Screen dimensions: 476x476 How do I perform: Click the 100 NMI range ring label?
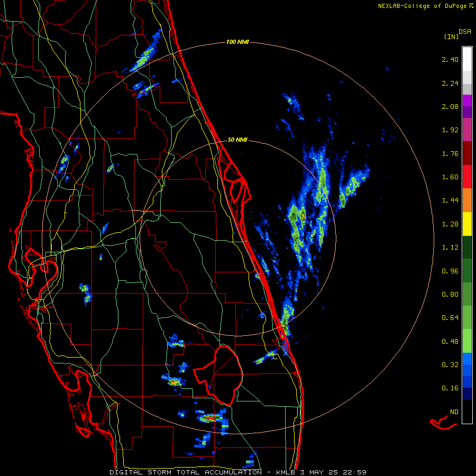[x=237, y=42]
